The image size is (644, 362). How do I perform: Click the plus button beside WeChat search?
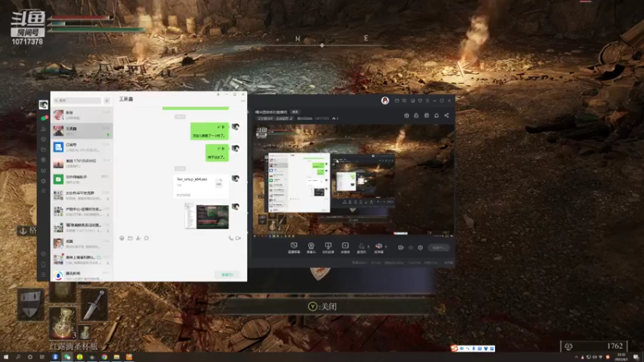tap(107, 101)
